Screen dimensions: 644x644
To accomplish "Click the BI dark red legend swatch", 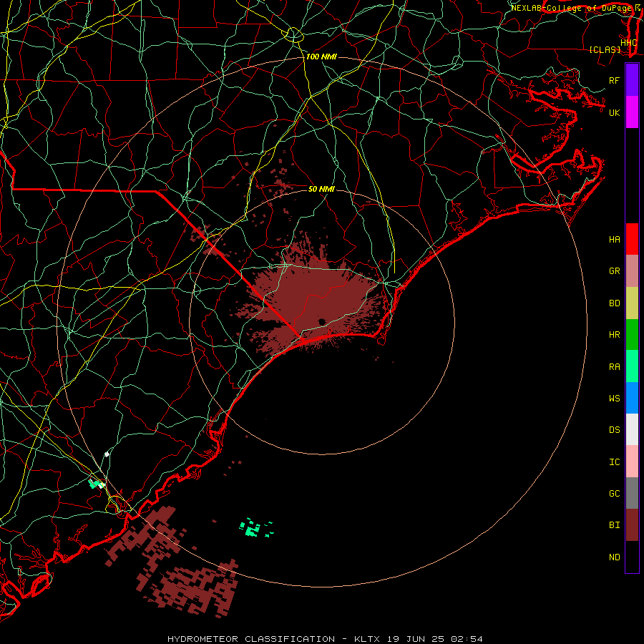I will 632,525.
